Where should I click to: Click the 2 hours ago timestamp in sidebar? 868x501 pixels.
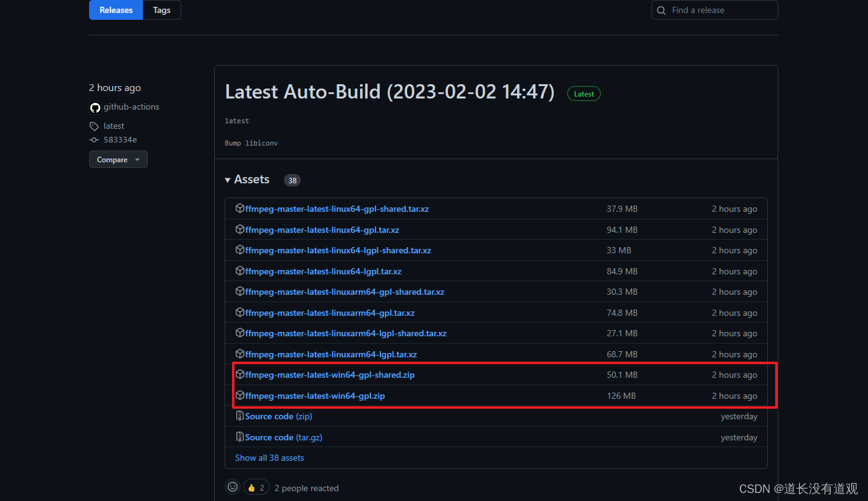pos(115,88)
